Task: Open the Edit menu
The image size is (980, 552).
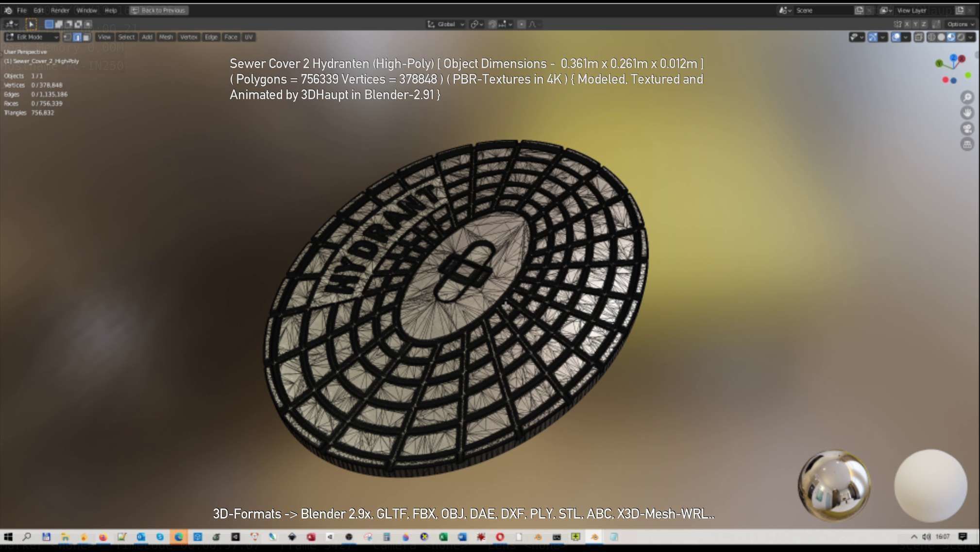Action: (38, 10)
